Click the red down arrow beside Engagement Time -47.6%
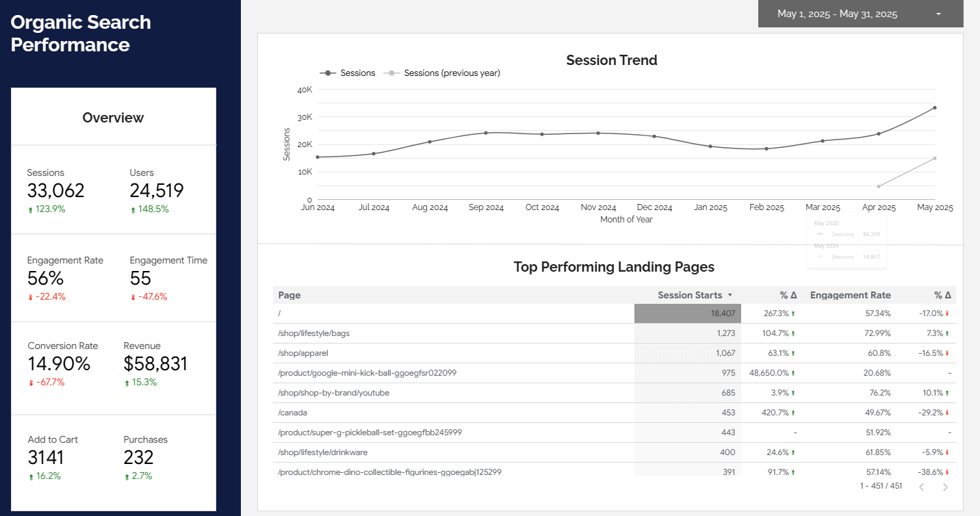This screenshot has width=980, height=516. [133, 296]
